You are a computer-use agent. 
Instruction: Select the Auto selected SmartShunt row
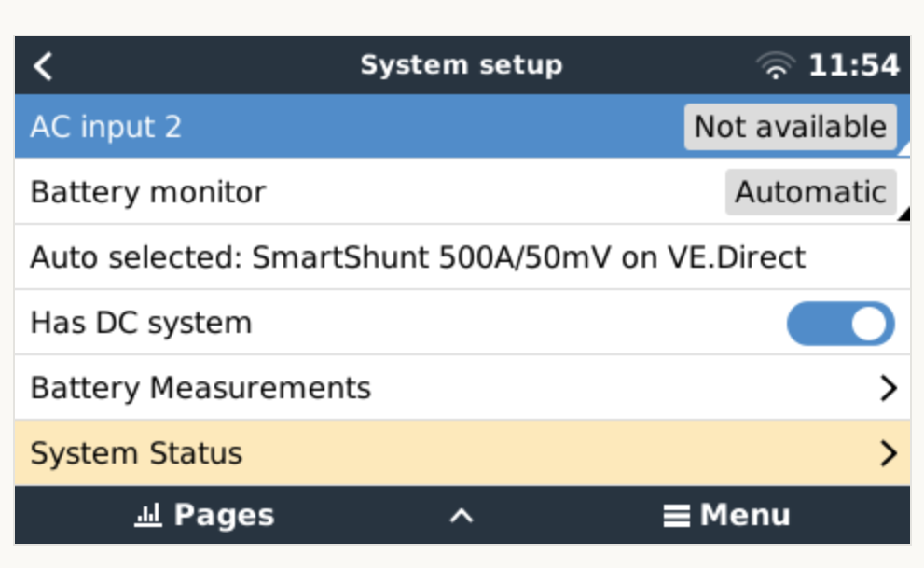point(418,257)
